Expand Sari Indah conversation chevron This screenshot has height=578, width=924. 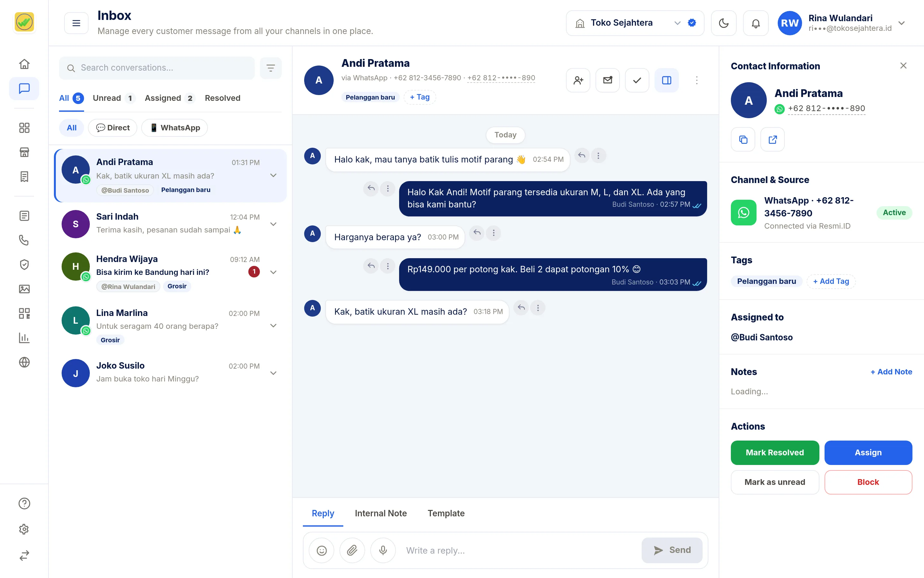[273, 224]
